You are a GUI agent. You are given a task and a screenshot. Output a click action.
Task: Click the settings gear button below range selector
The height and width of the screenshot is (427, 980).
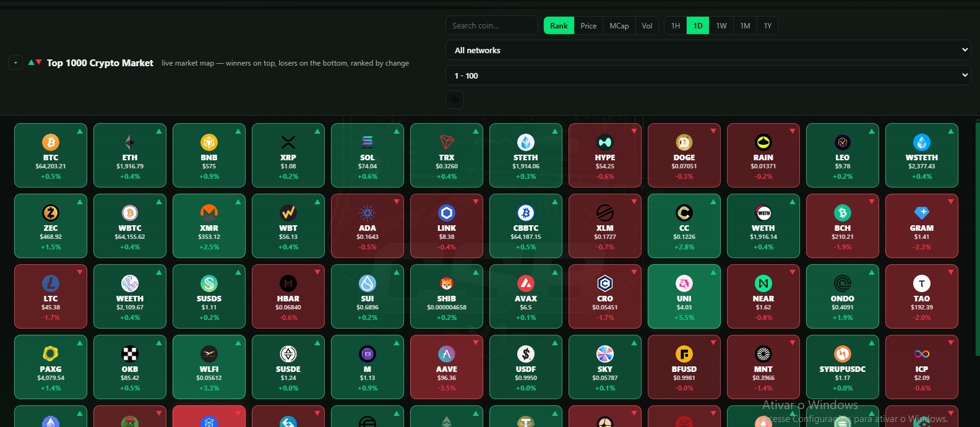point(455,100)
